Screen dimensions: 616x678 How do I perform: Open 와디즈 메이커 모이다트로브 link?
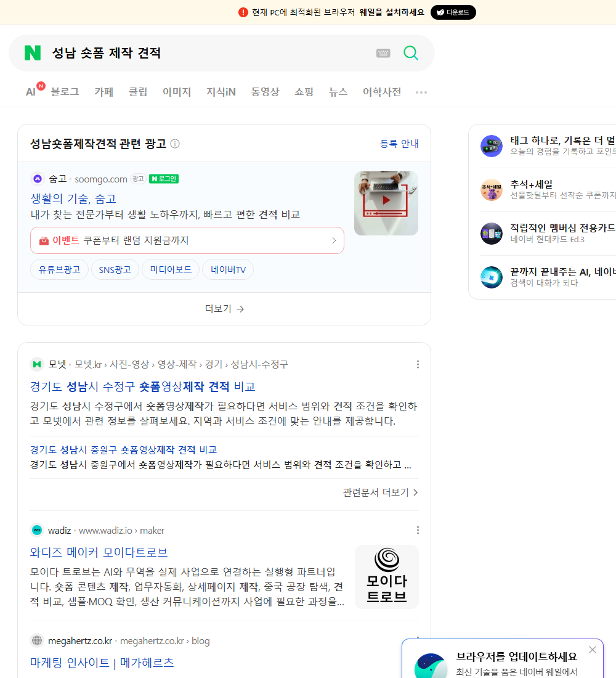(99, 552)
